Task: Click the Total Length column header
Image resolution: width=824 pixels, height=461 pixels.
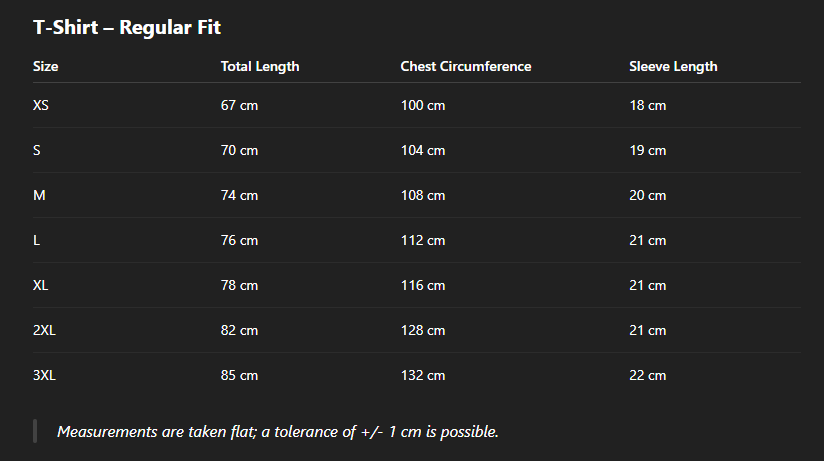Action: (260, 67)
